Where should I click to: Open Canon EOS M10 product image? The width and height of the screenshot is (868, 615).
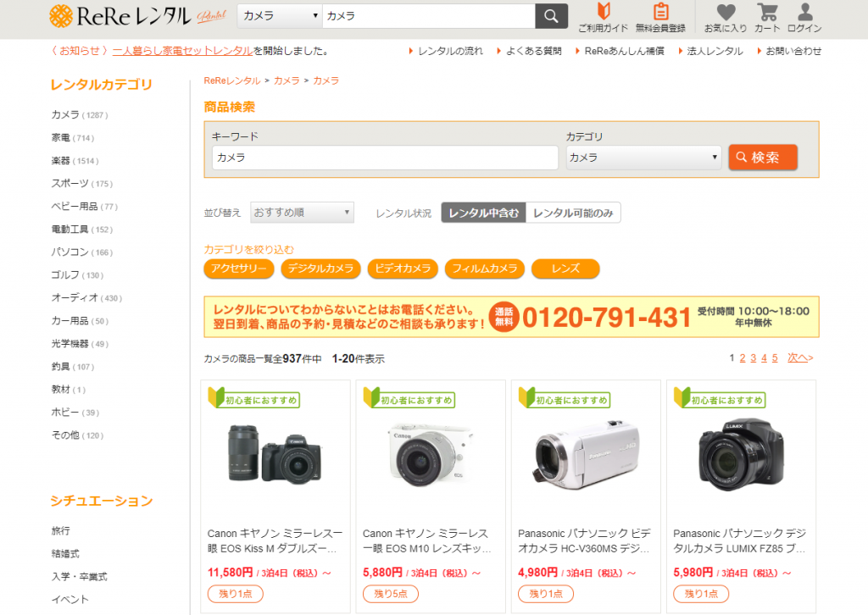click(430, 454)
